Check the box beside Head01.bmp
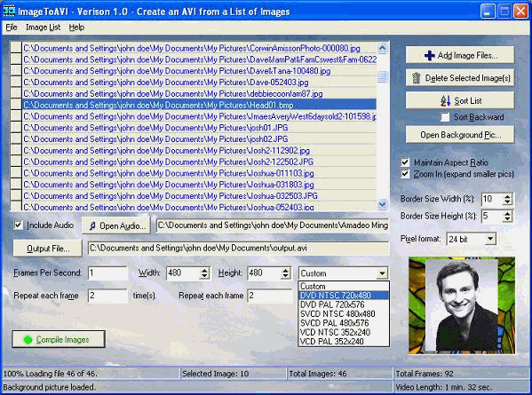Screen dimensions: 532x395 click(16, 105)
